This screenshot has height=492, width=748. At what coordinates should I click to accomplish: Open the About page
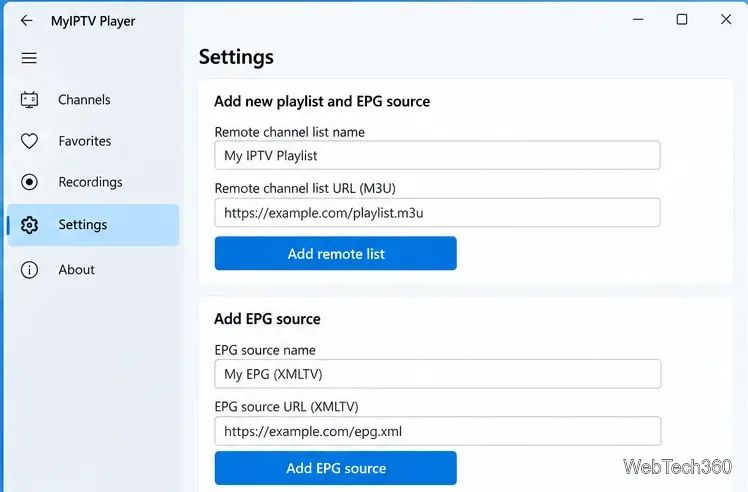[93, 270]
